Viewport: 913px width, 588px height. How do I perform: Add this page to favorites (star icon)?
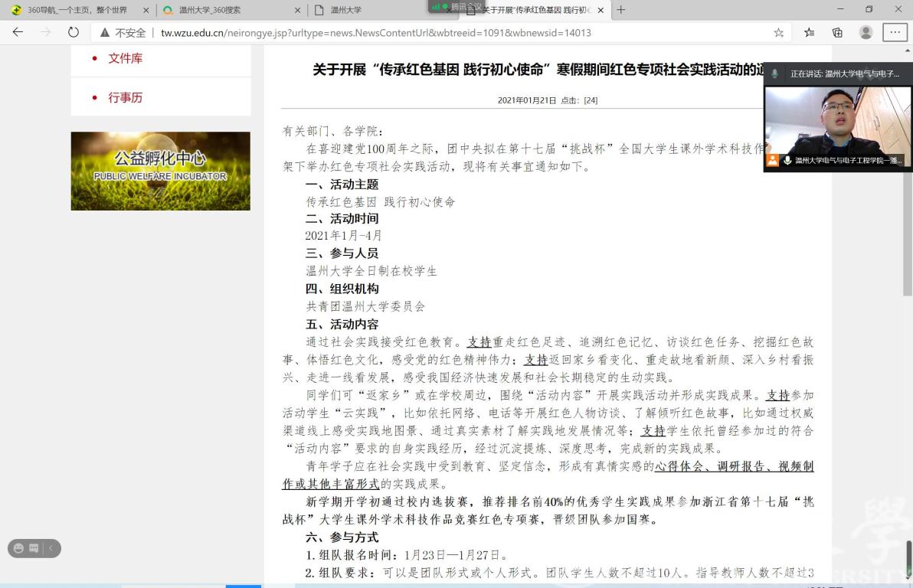[x=779, y=32]
